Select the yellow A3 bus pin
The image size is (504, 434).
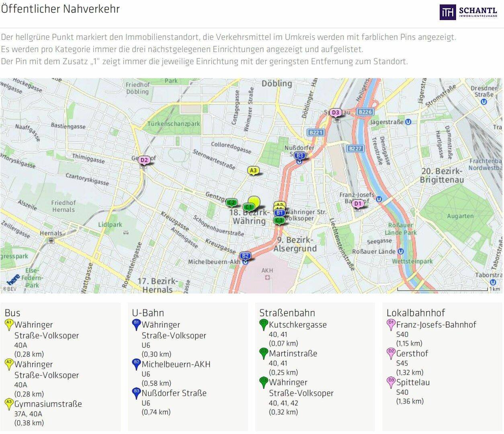253,170
